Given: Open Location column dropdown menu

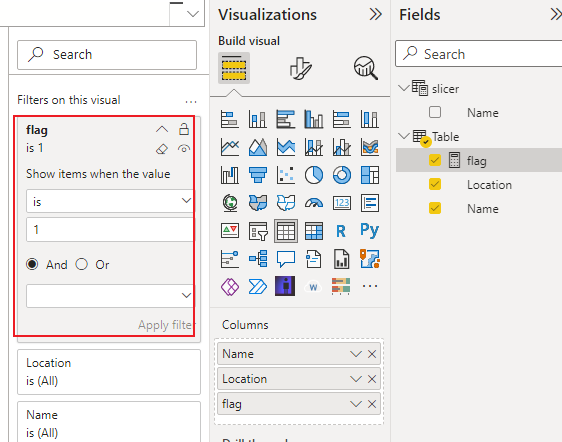Looking at the screenshot, I should (x=356, y=379).
